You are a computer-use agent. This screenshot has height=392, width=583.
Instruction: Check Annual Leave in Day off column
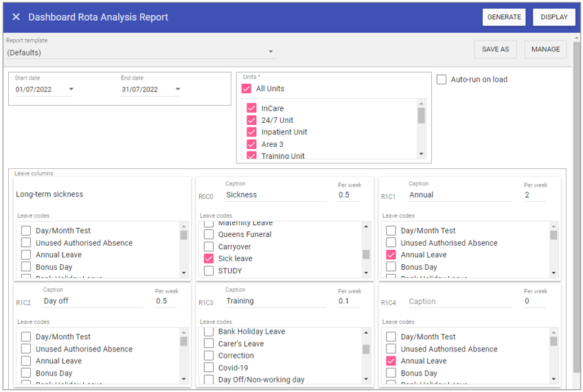pos(26,361)
